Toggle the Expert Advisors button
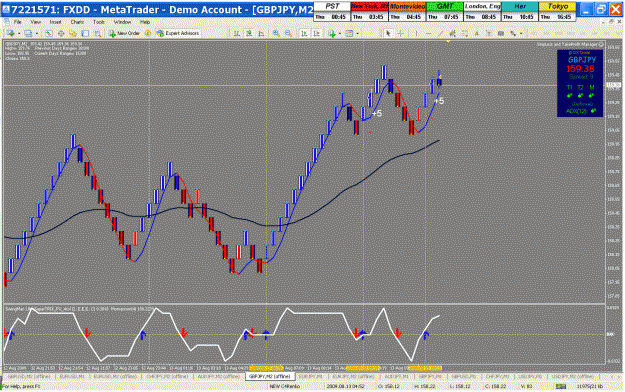The image size is (625, 392). 177,34
